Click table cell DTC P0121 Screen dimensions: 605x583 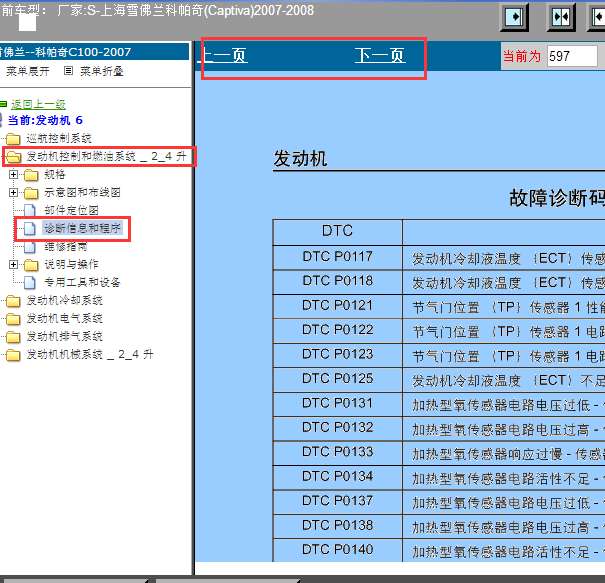click(338, 306)
